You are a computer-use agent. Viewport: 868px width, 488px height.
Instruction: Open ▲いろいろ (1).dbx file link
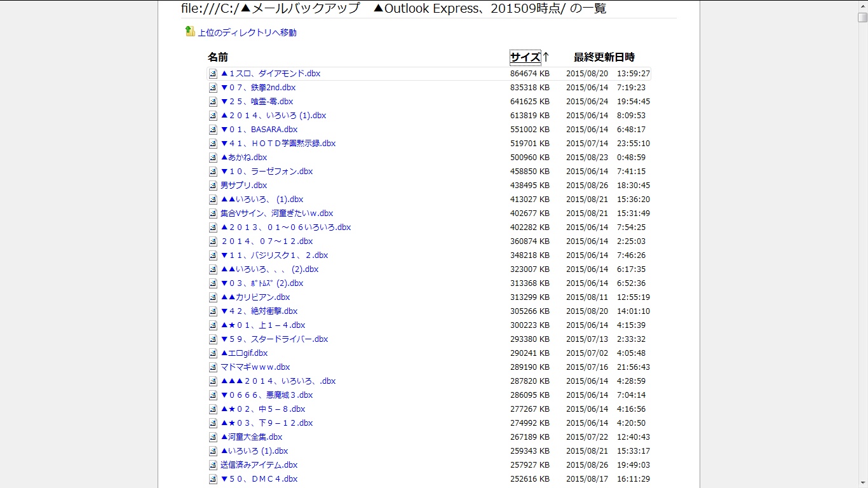pyautogui.click(x=254, y=451)
